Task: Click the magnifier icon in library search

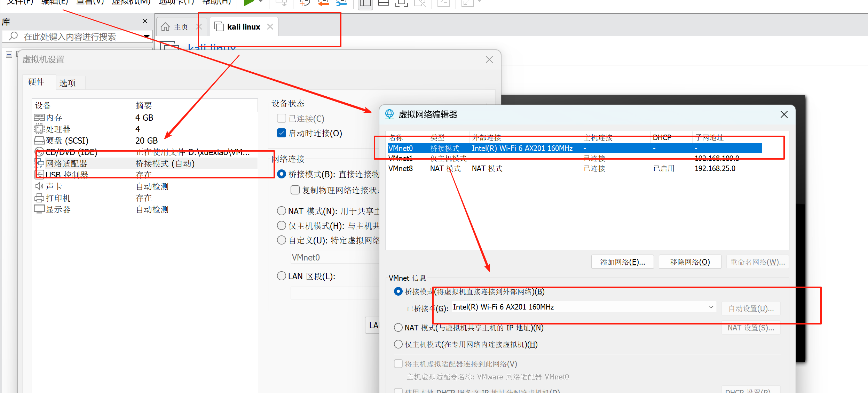Action: tap(13, 36)
